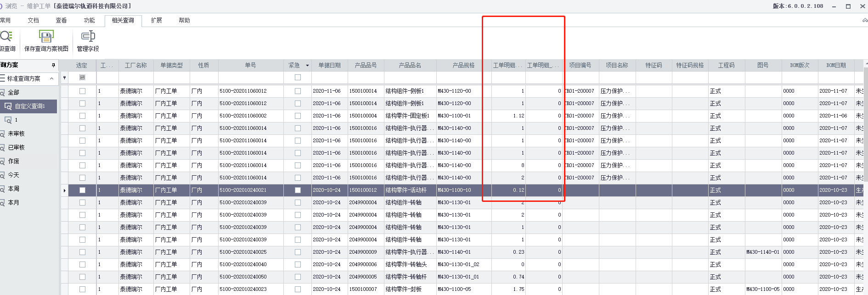Viewport: 868px width, 295px height.
Task: Click the 项目编号 column header
Action: [580, 66]
